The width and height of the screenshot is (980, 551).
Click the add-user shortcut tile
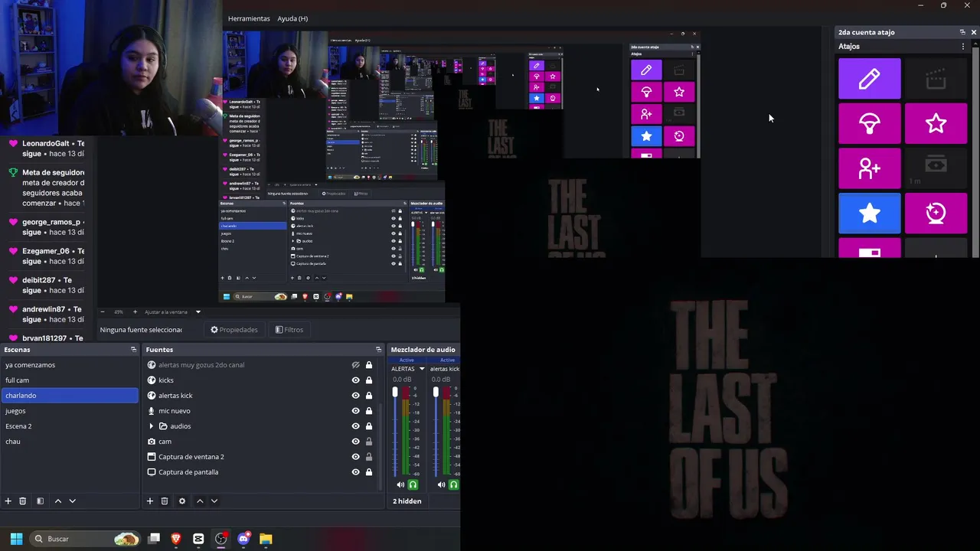coord(870,168)
